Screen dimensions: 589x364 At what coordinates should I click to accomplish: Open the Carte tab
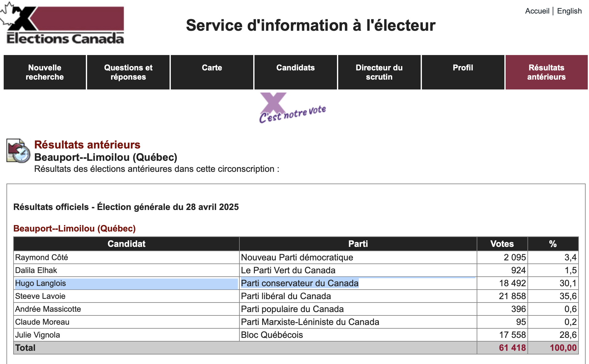(x=212, y=68)
